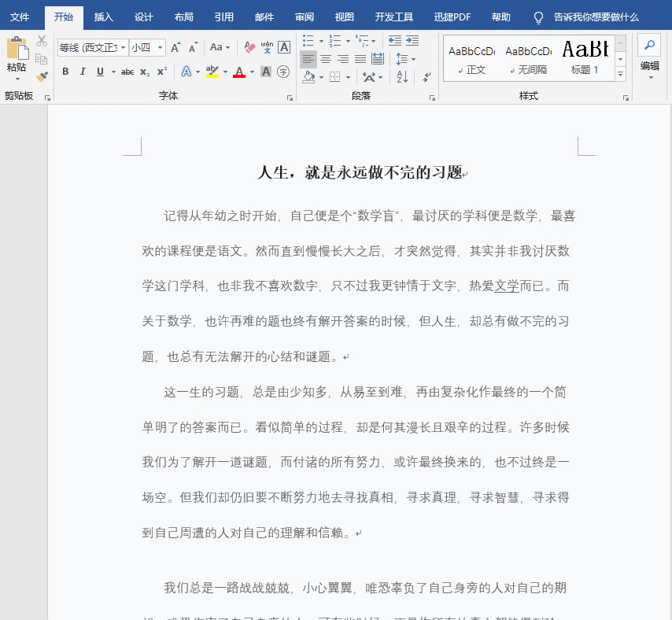Toggle underline formatting
Viewport: 672px width, 620px height.
pyautogui.click(x=100, y=72)
